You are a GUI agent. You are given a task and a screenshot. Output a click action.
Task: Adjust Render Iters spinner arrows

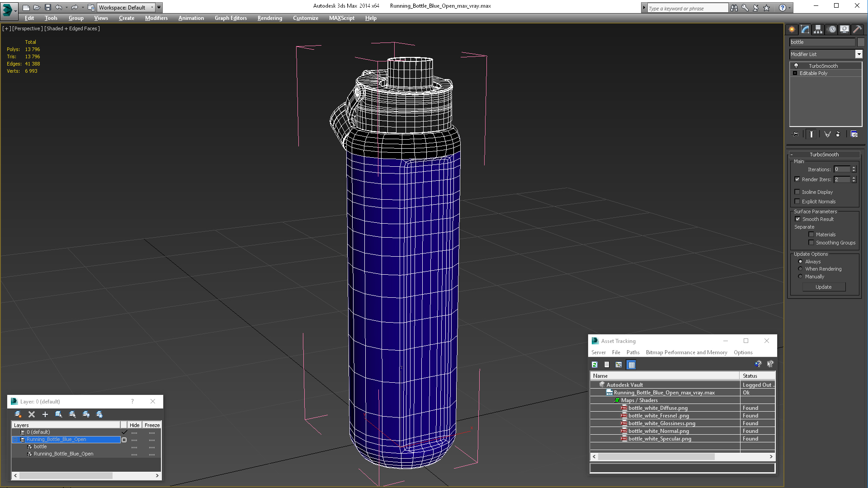[854, 179]
